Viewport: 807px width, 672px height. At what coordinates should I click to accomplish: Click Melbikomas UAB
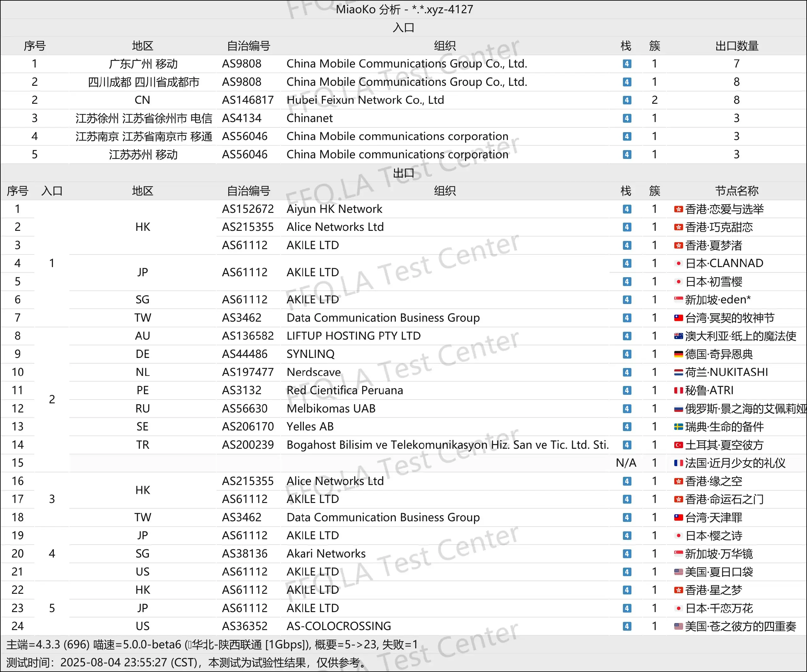point(331,409)
